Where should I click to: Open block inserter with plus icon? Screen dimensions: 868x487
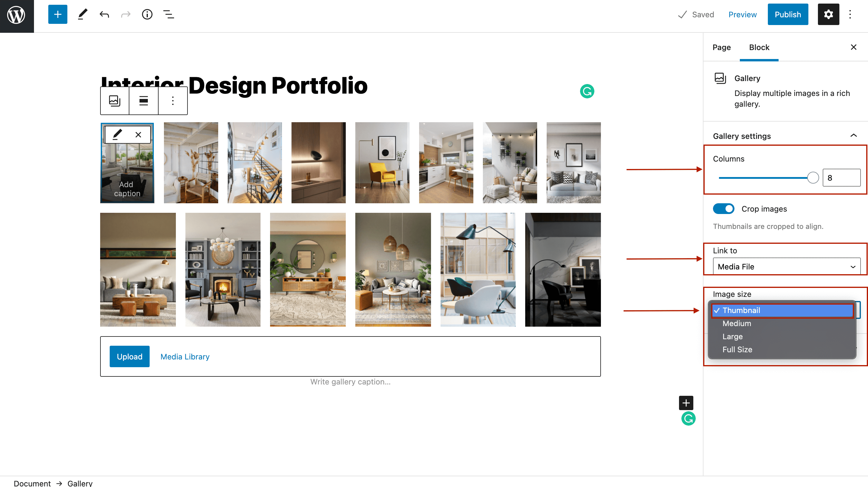pos(58,14)
